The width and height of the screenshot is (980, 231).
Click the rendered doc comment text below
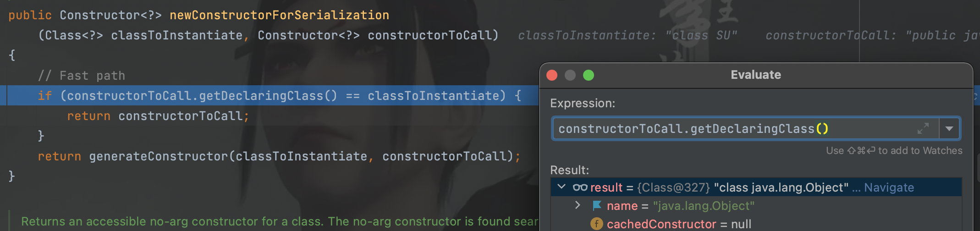(280, 221)
